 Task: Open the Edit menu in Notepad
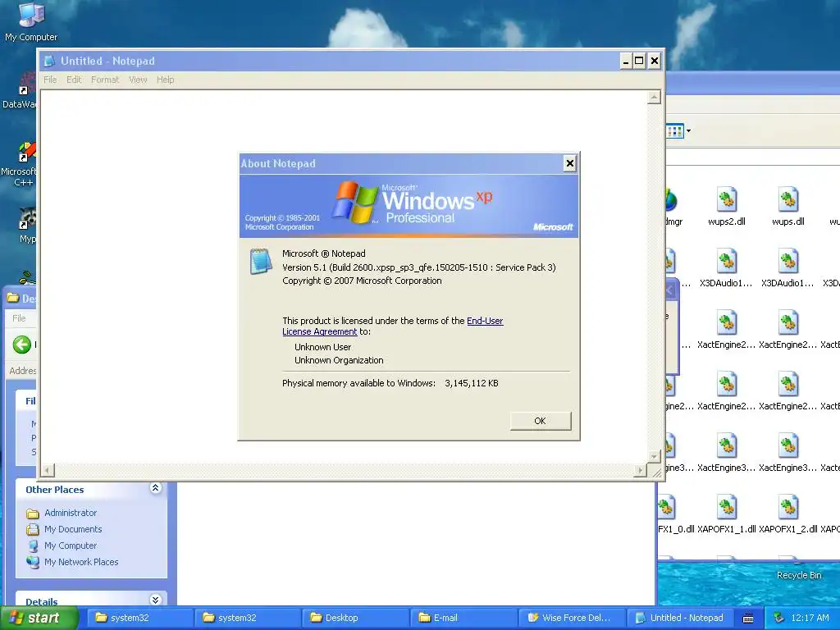[x=74, y=80]
